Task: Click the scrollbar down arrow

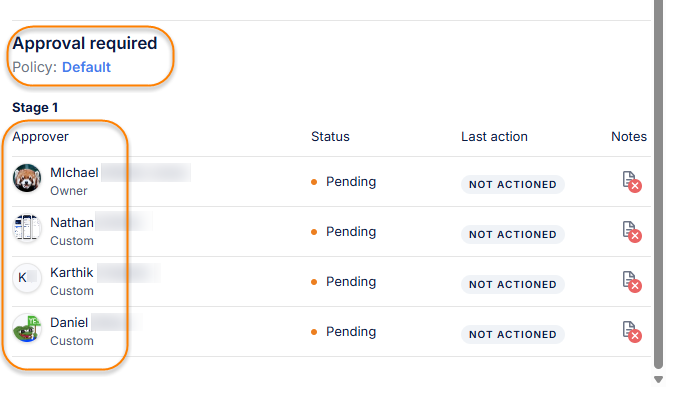Action: (x=658, y=380)
